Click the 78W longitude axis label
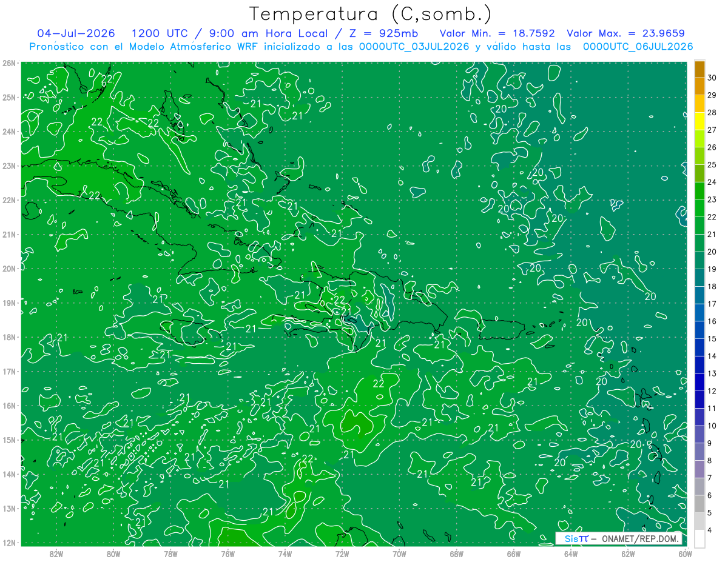The height and width of the screenshot is (562, 728). [x=170, y=554]
